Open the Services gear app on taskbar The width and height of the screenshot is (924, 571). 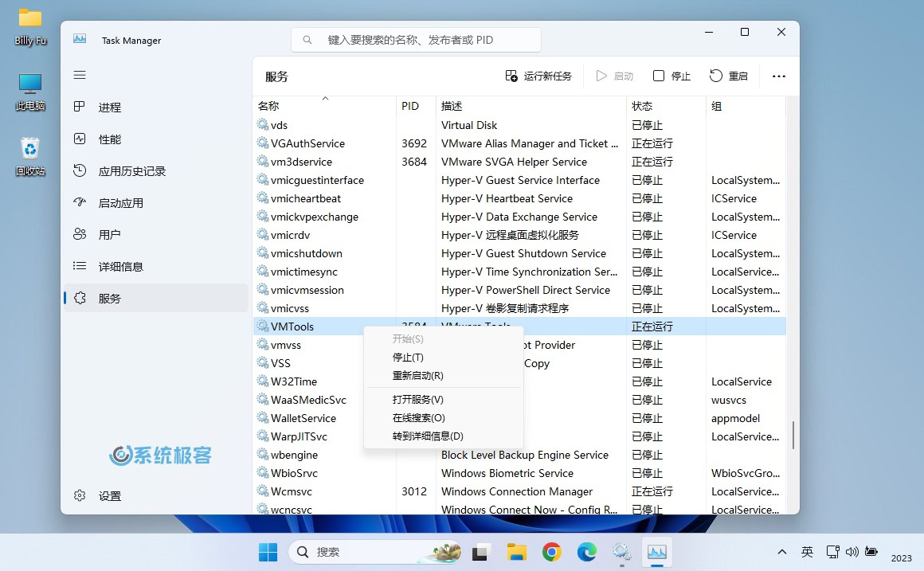coord(621,552)
